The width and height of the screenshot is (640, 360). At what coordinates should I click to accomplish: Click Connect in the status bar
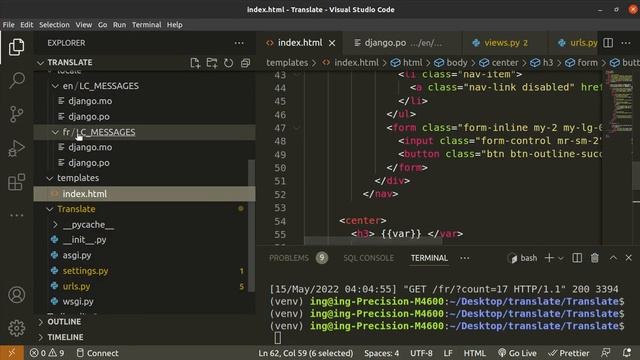98,353
